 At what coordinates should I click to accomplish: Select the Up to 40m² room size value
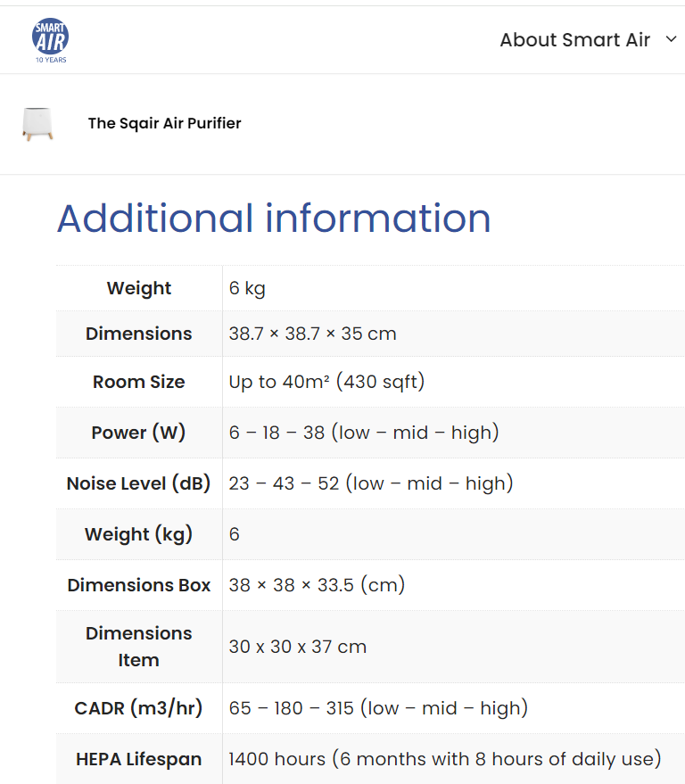click(x=326, y=382)
